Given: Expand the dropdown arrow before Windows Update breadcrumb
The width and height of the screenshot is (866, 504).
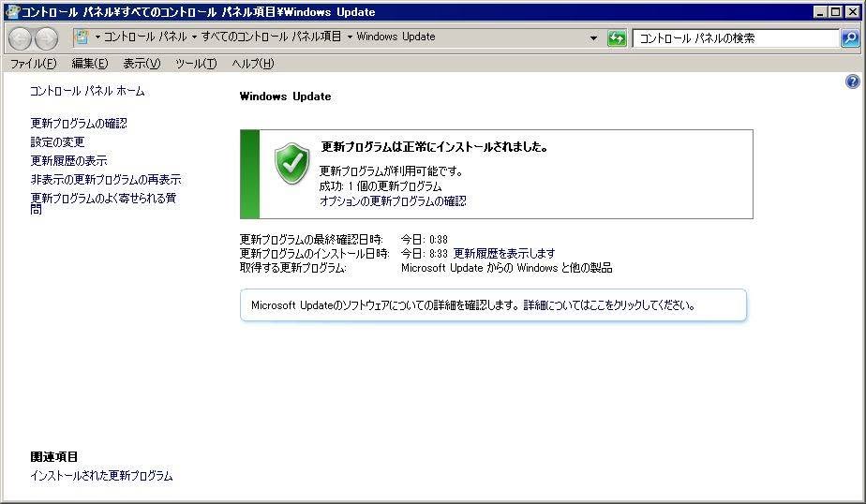Looking at the screenshot, I should (350, 37).
